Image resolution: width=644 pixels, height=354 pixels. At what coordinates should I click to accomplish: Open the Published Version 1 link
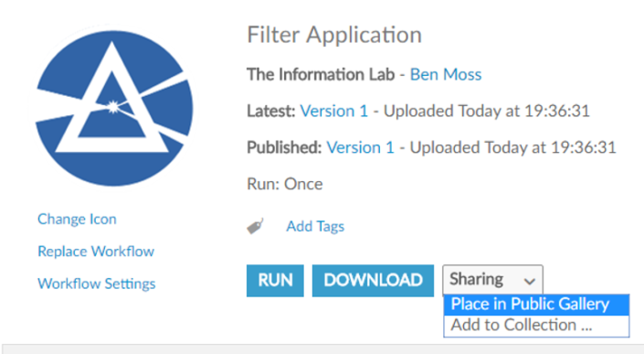360,147
